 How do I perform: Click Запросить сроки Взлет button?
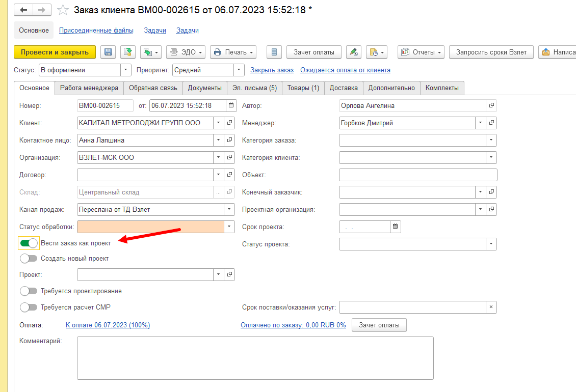491,52
